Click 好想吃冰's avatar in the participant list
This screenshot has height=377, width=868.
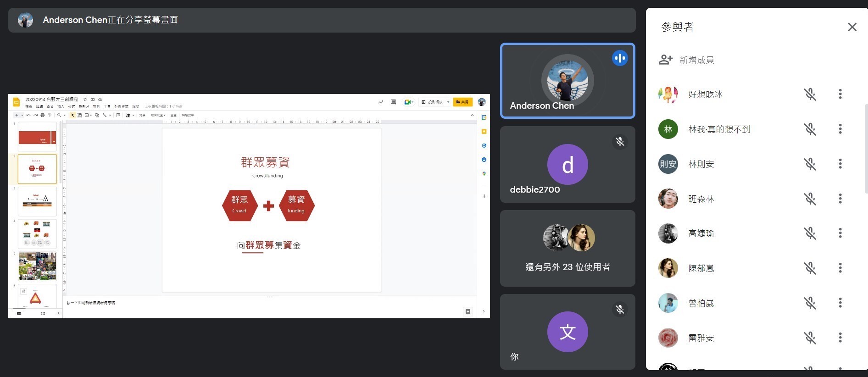click(x=668, y=94)
